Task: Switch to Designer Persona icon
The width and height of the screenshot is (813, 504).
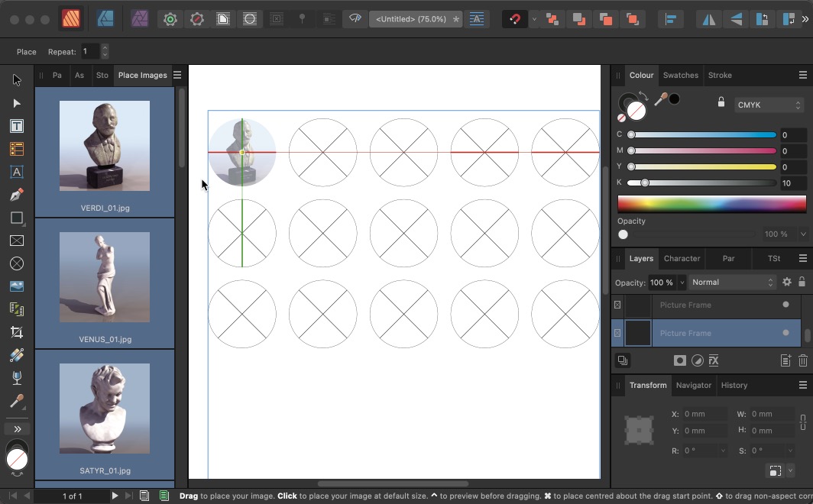Action: [x=105, y=19]
